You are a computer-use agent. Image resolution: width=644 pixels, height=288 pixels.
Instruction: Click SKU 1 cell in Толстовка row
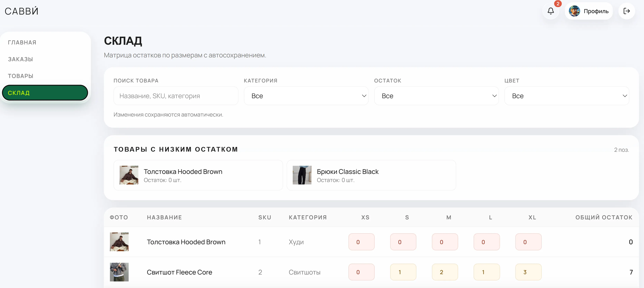point(260,242)
